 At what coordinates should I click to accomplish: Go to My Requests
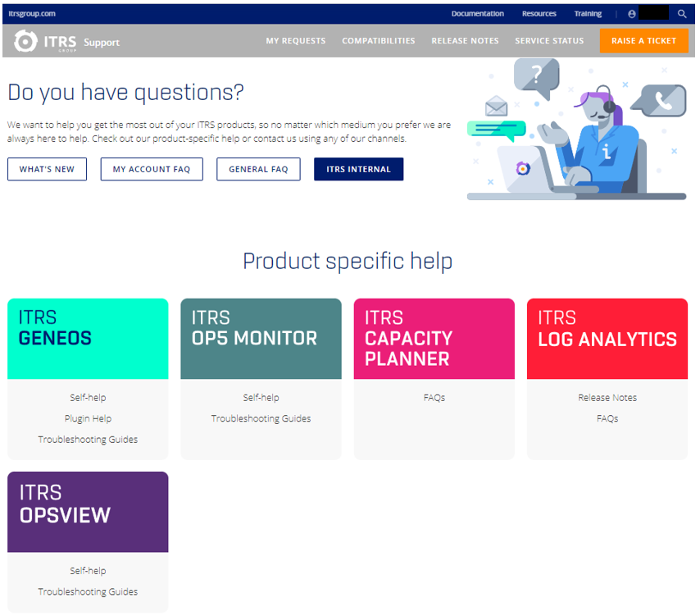(296, 41)
